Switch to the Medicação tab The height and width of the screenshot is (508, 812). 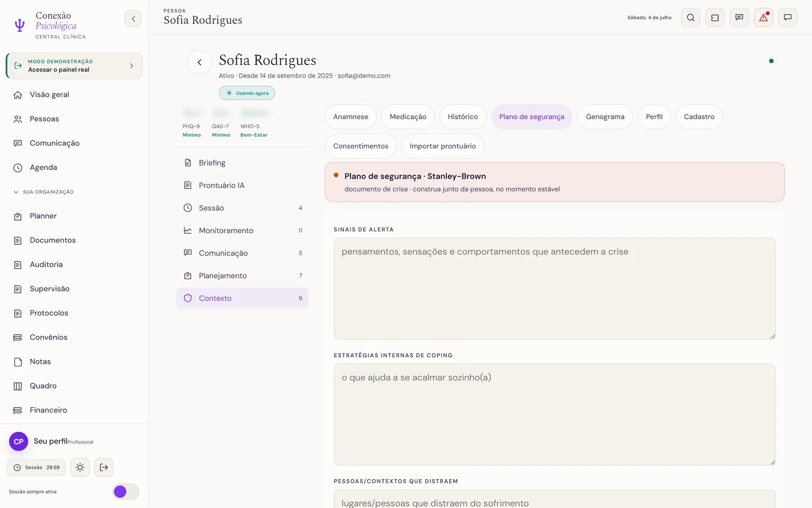[x=408, y=117]
